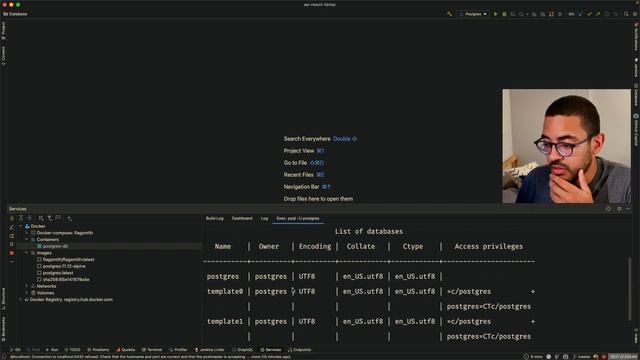Select the postgres-db container
Screen dimensions: 640x360
[x=55, y=246]
